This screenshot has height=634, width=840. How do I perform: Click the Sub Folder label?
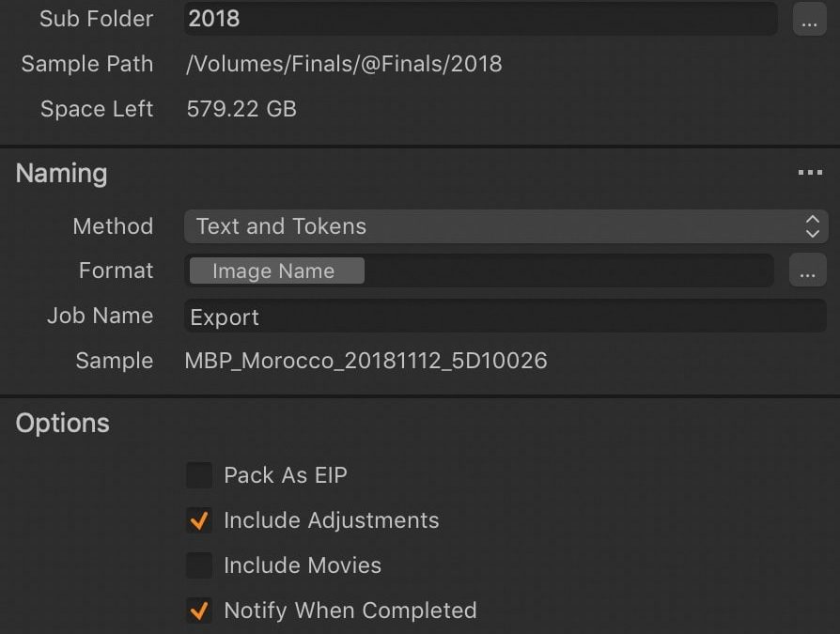click(x=96, y=19)
